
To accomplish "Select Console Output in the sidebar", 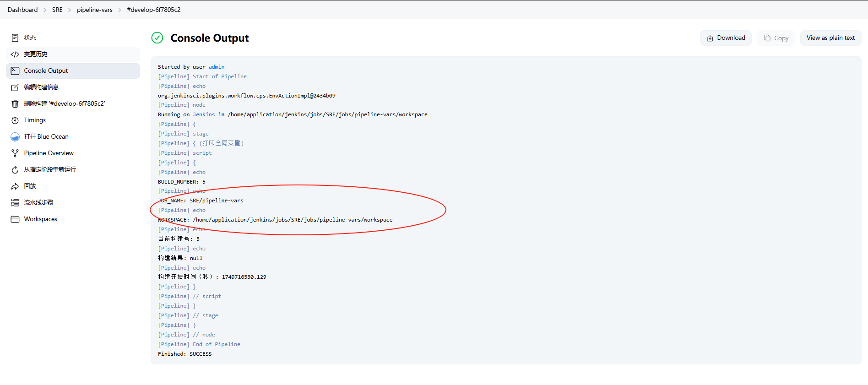I will pos(46,70).
